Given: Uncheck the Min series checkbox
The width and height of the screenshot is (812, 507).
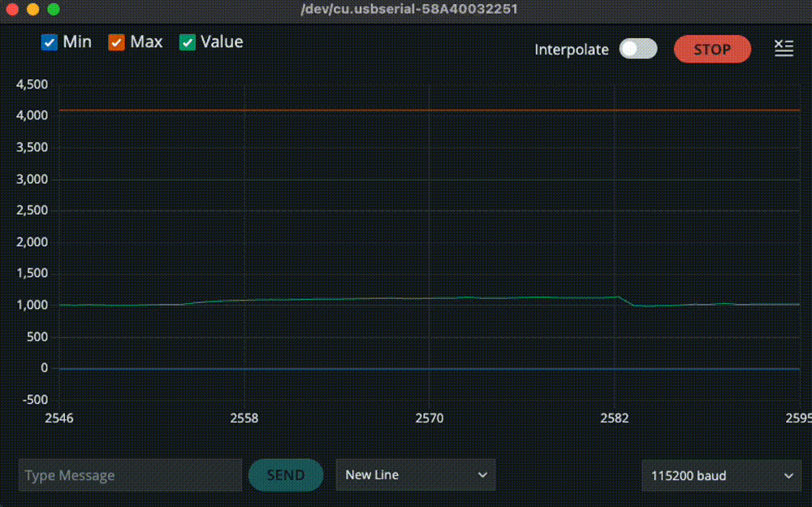Looking at the screenshot, I should point(50,42).
